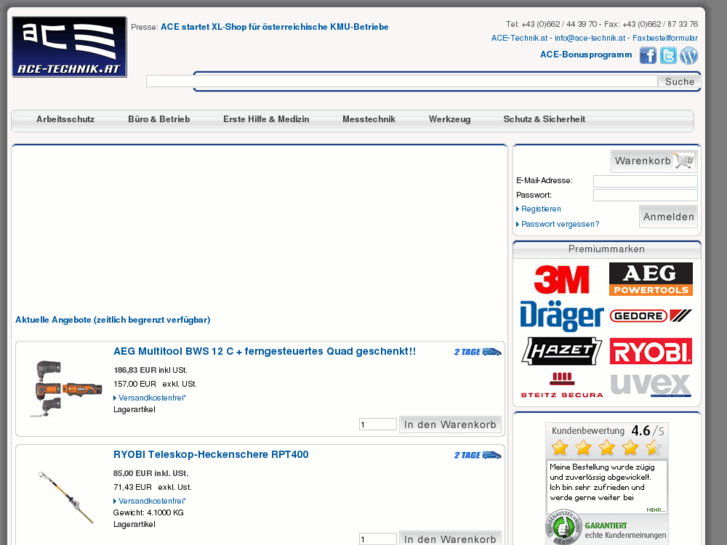The width and height of the screenshot is (727, 545).
Task: Open AEG Multitool BWS 12 C product title
Action: pos(264,352)
